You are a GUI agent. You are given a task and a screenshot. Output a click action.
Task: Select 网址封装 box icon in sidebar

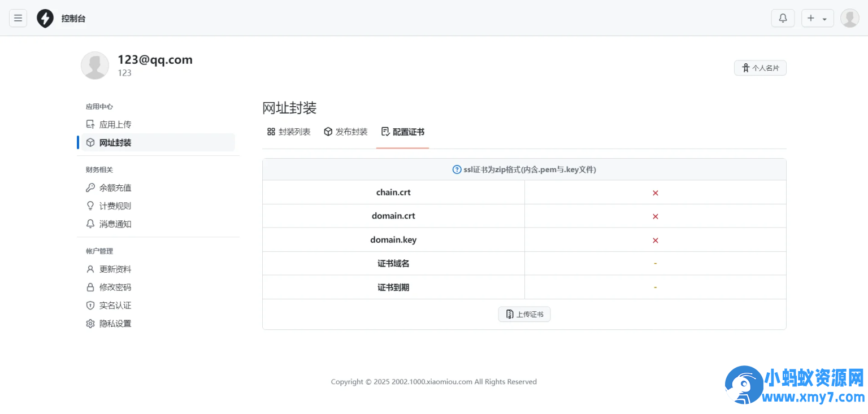point(90,142)
